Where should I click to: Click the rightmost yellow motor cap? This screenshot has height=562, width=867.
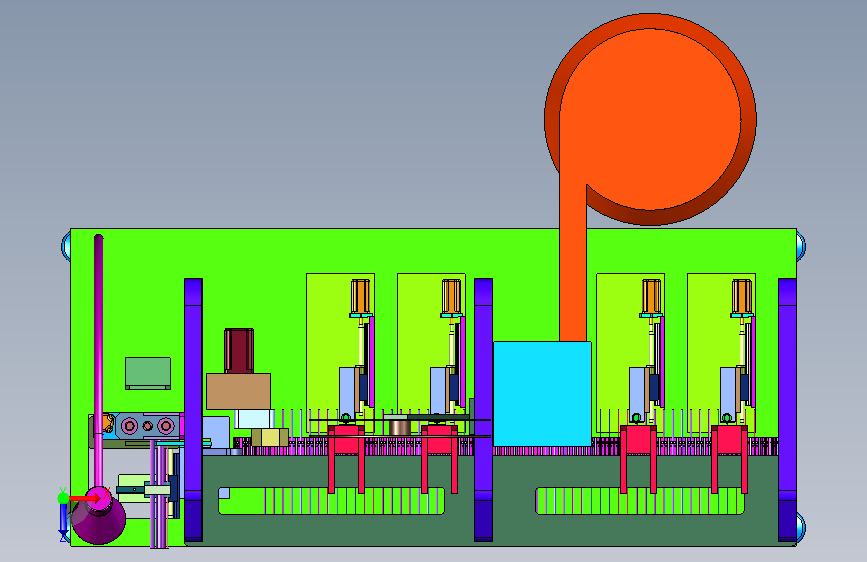742,296
